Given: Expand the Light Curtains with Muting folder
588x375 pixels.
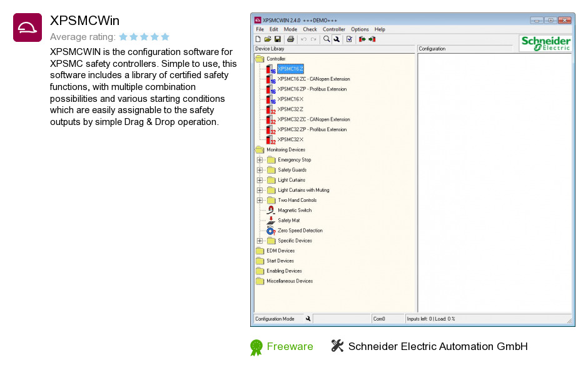Looking at the screenshot, I should coord(260,190).
